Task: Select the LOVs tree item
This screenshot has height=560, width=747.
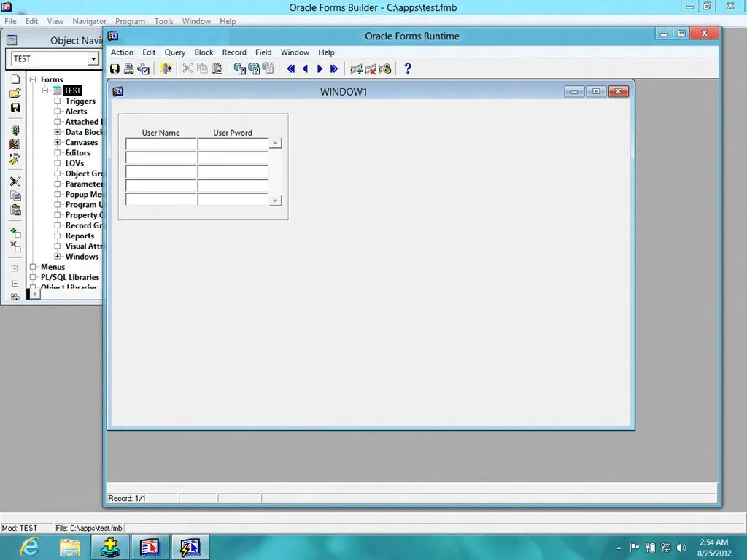Action: click(x=74, y=163)
